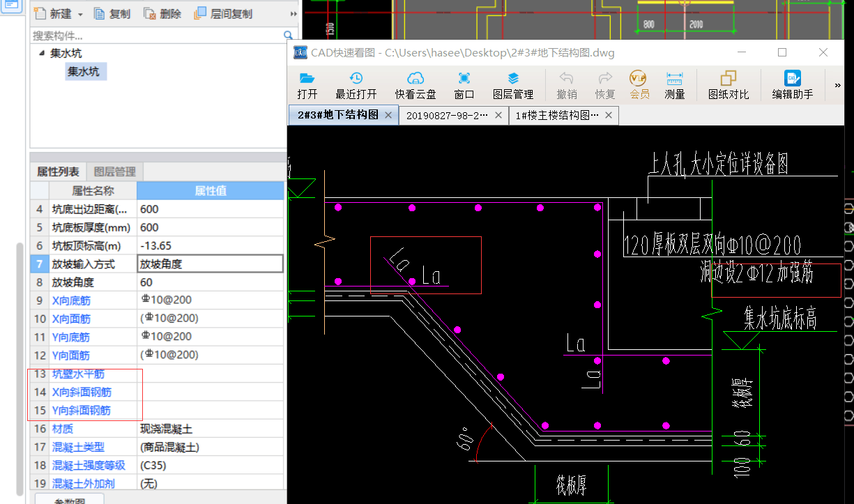Click the X向底筋 property link
Viewport: 854px width, 504px height.
point(71,300)
